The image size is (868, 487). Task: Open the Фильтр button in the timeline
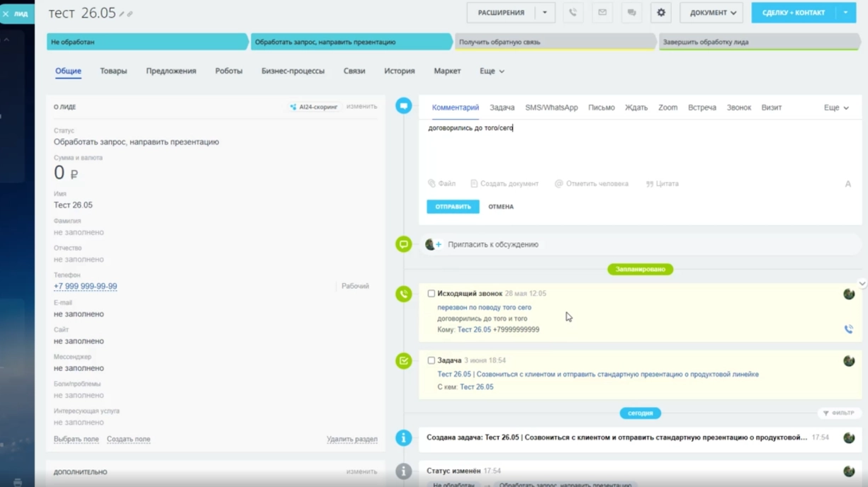(838, 413)
